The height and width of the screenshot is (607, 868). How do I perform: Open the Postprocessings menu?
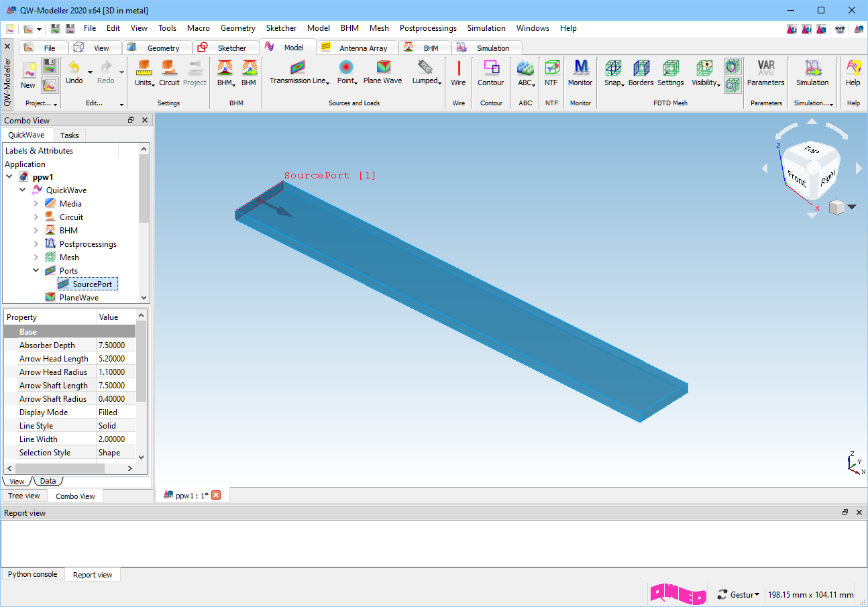click(x=428, y=28)
